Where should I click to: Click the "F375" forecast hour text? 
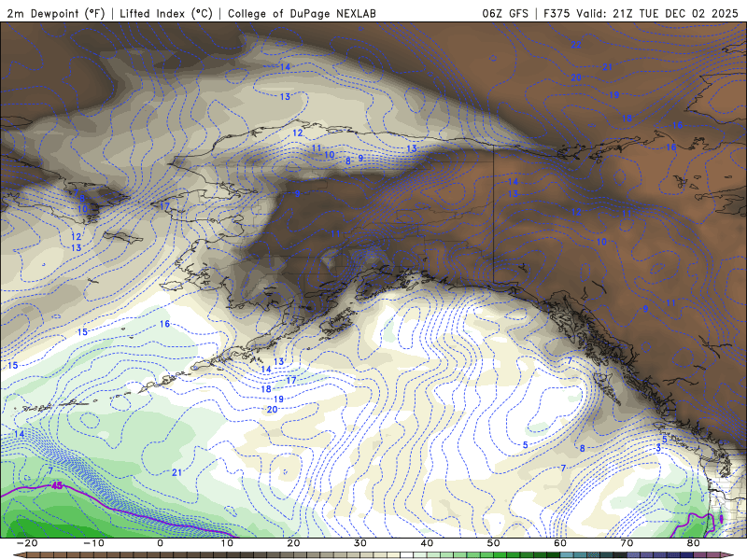557,13
